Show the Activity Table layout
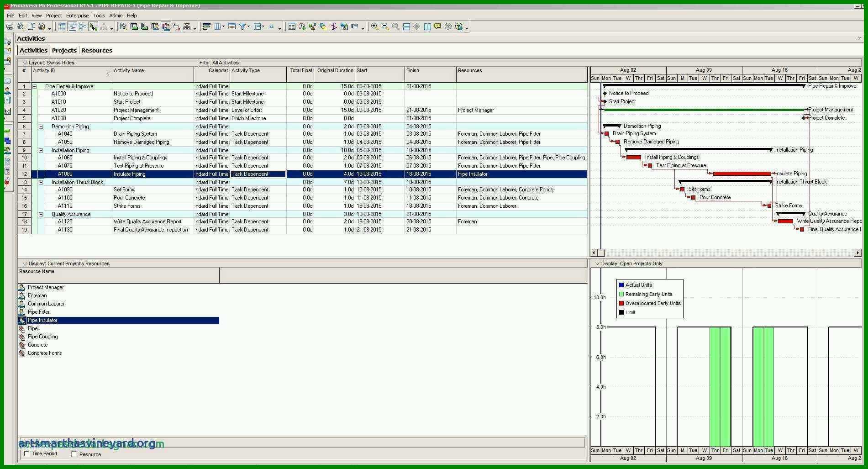Image resolution: width=868 pixels, height=469 pixels. click(62, 26)
